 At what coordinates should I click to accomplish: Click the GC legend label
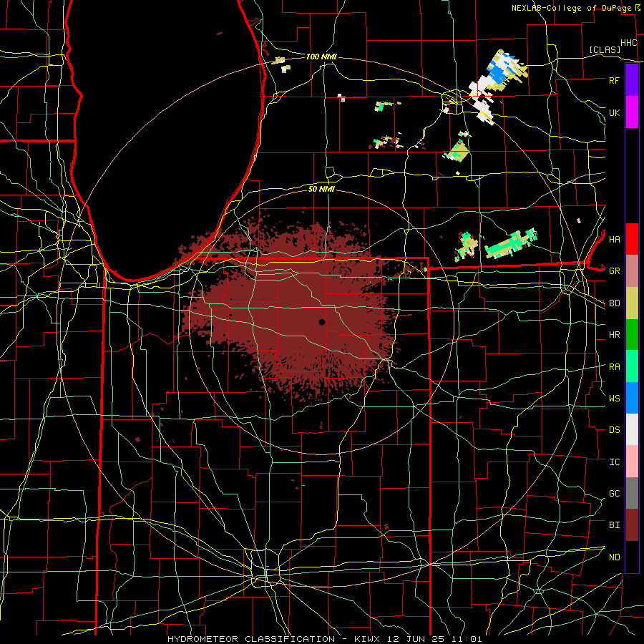[614, 494]
